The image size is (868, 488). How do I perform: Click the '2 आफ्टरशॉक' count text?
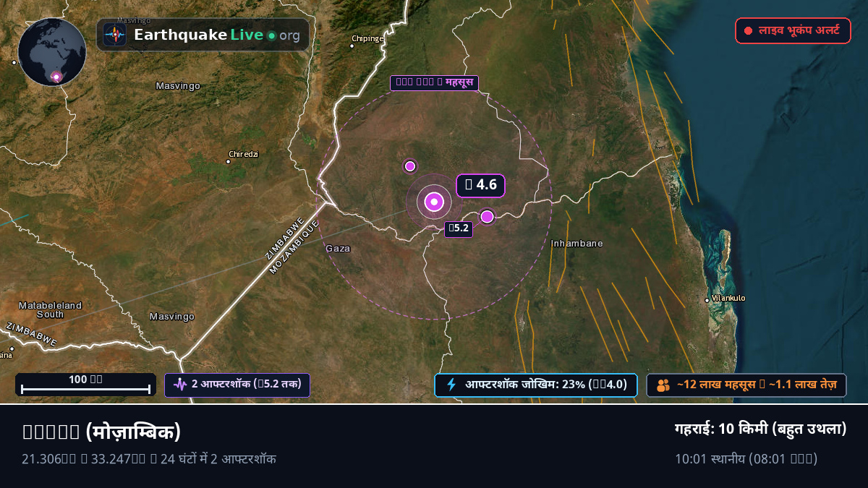[x=246, y=385]
